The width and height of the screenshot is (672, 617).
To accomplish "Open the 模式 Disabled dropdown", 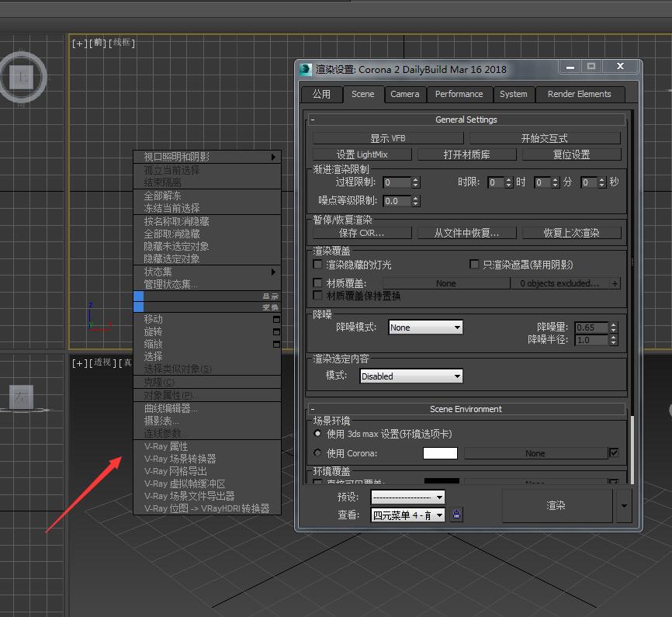I will pos(411,376).
